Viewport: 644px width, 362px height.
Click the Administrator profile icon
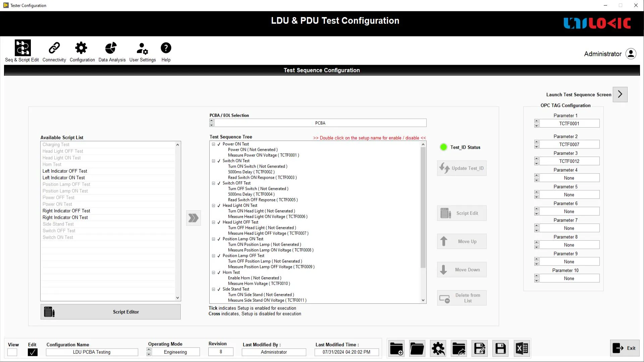click(631, 54)
